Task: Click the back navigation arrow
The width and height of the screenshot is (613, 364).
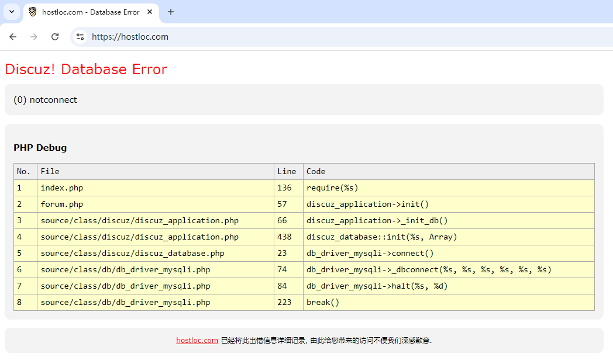Action: [13, 36]
